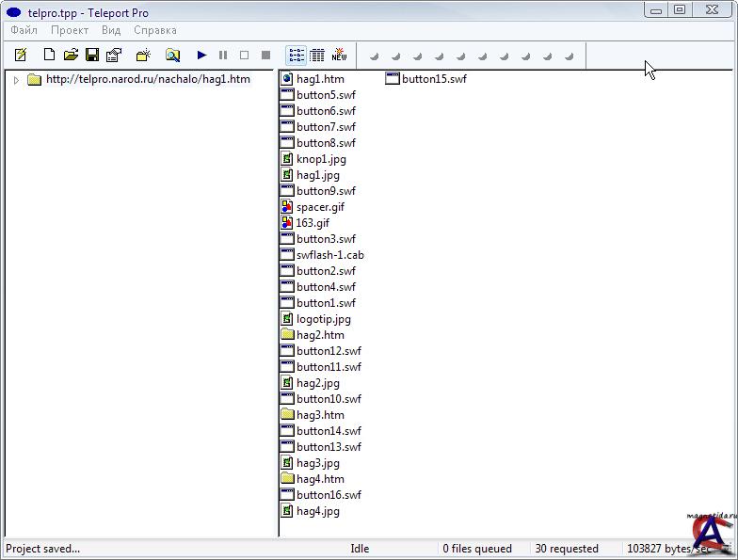Pause the project with the pause button
The height and width of the screenshot is (560, 738).
(223, 56)
